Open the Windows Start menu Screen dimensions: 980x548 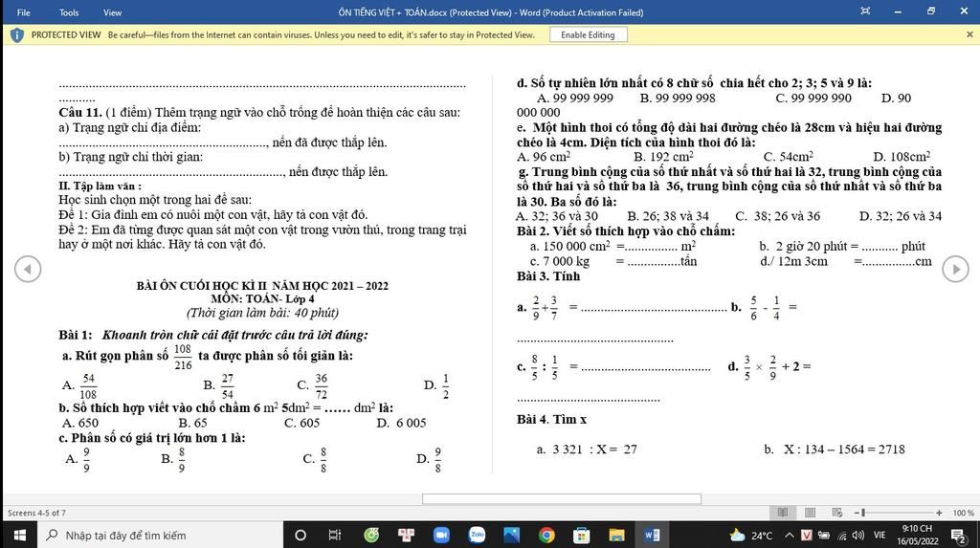[19, 535]
